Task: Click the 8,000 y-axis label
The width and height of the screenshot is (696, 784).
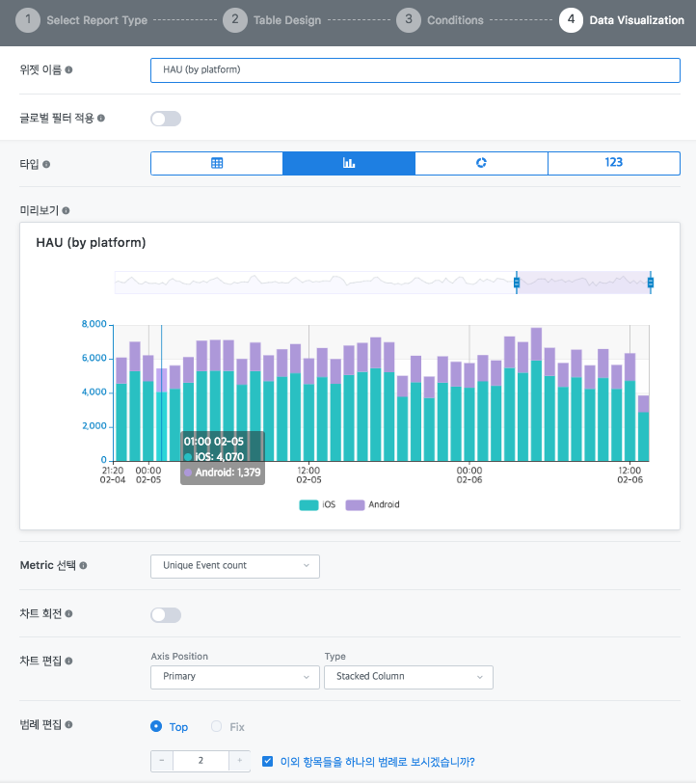Action: coord(94,325)
